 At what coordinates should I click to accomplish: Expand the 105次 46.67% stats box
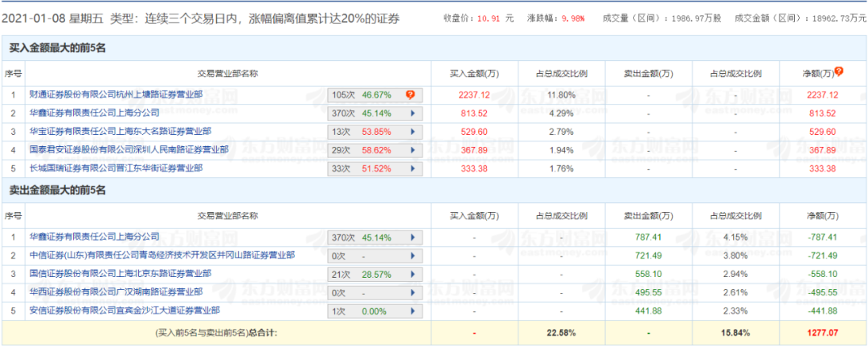pos(370,95)
